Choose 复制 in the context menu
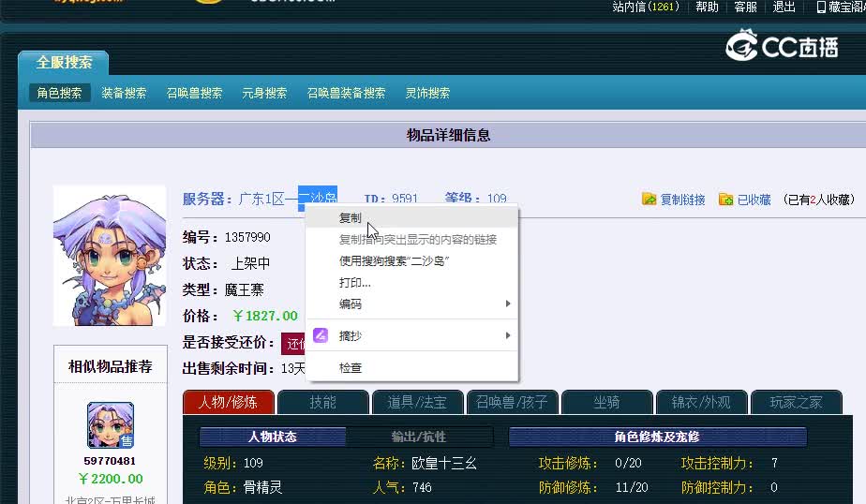 tap(412, 217)
